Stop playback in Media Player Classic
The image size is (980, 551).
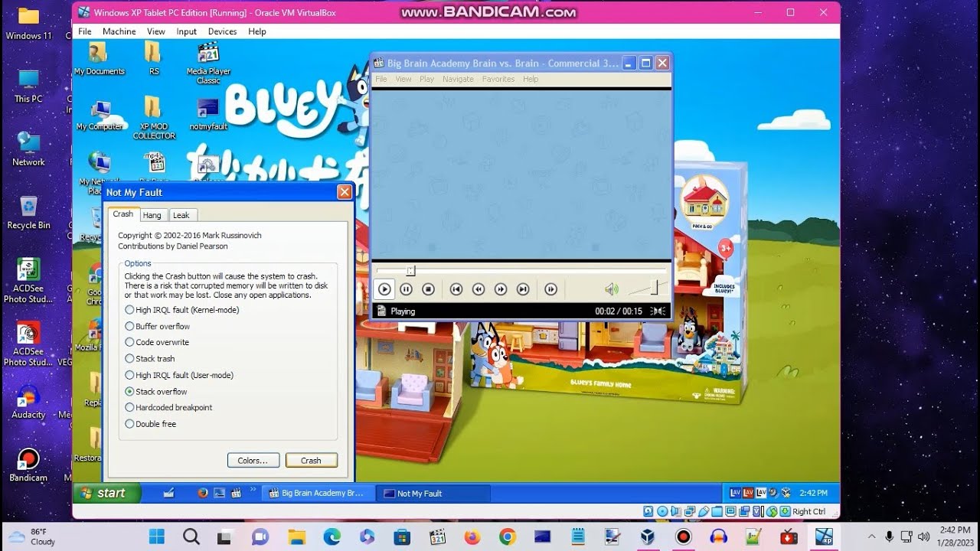[x=429, y=289]
